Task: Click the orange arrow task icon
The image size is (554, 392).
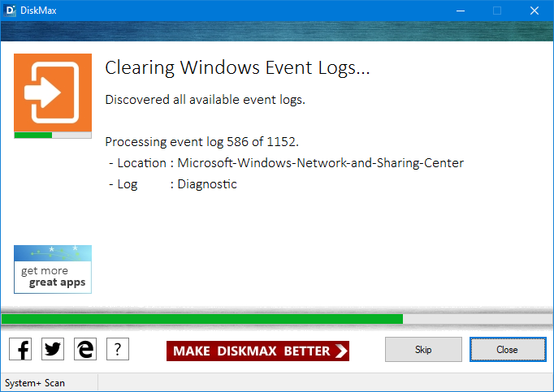Action: (53, 93)
